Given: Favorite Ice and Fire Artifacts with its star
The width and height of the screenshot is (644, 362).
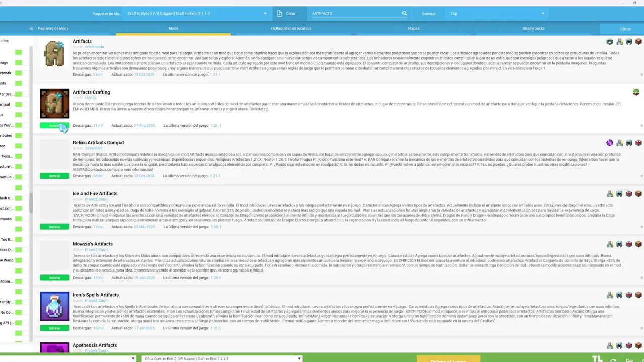Looking at the screenshot, I should coord(641,227).
